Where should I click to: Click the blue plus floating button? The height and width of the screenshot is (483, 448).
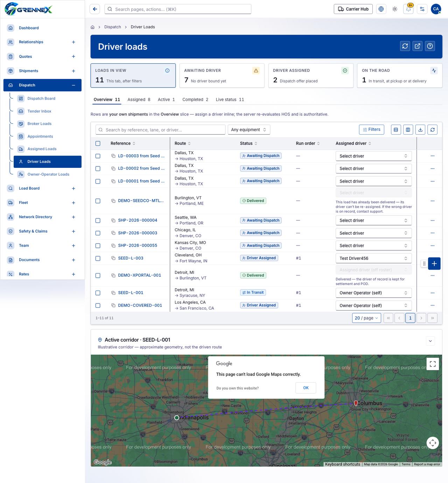(434, 264)
